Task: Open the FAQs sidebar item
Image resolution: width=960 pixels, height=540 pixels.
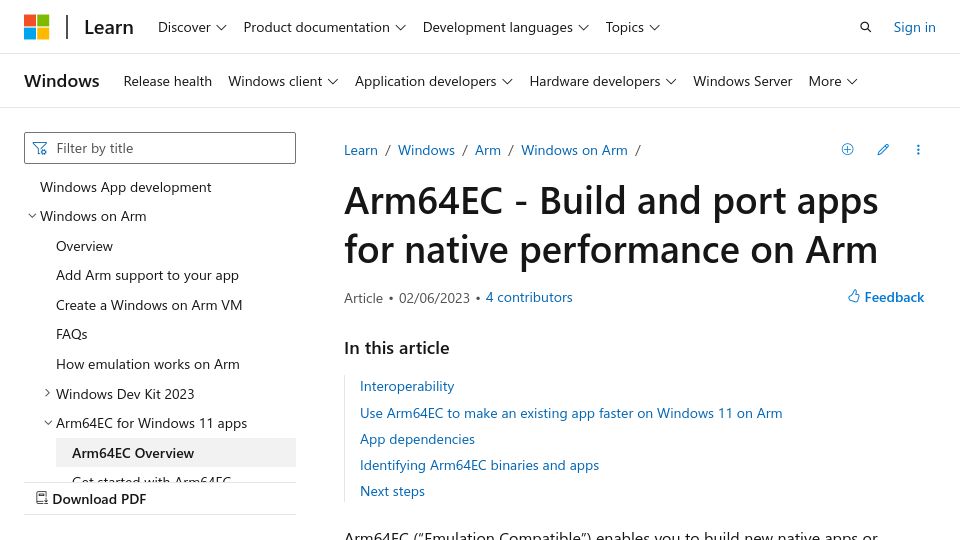Action: point(72,334)
